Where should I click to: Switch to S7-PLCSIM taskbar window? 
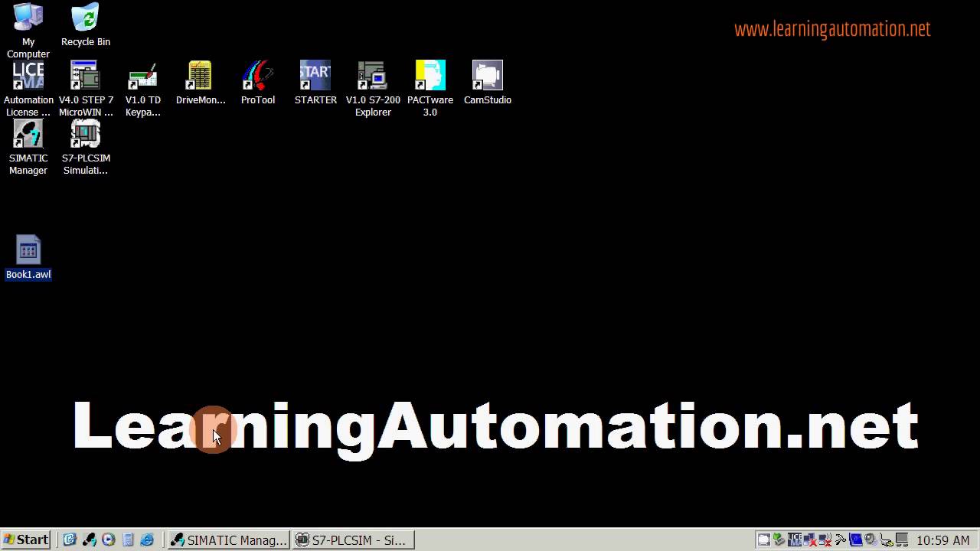click(x=354, y=540)
